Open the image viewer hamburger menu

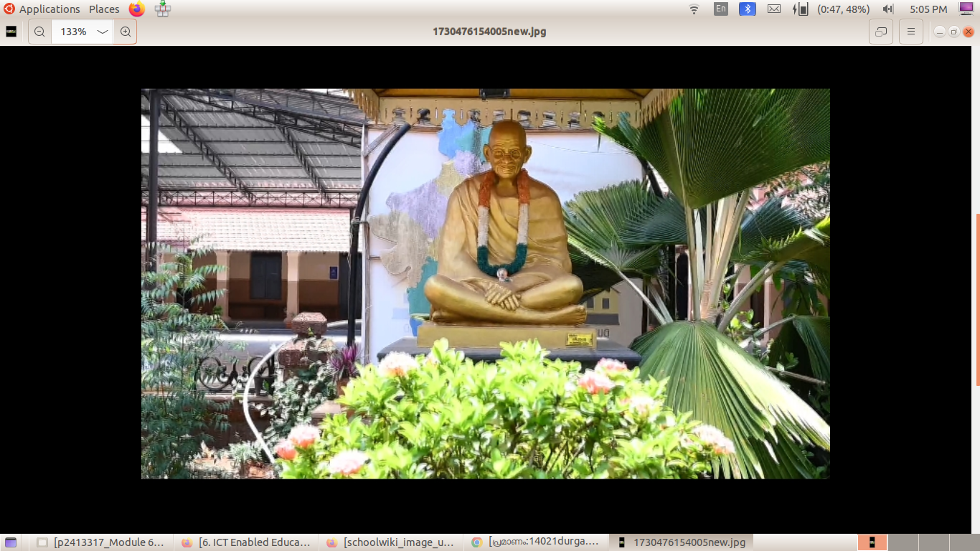pos(910,32)
